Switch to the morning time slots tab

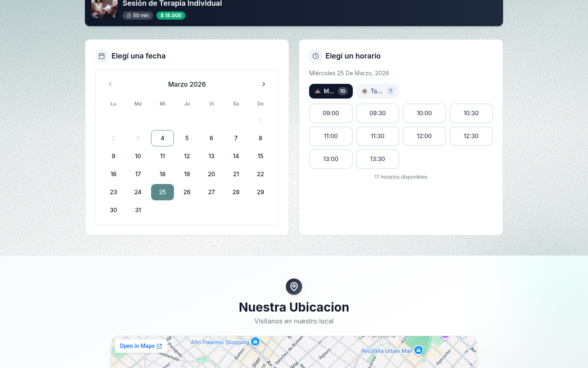coord(331,91)
